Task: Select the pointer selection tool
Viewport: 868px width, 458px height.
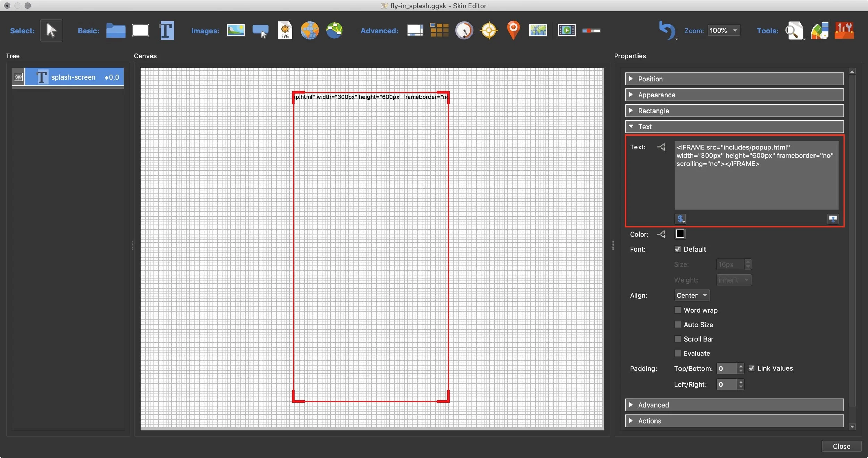Action: click(x=51, y=31)
